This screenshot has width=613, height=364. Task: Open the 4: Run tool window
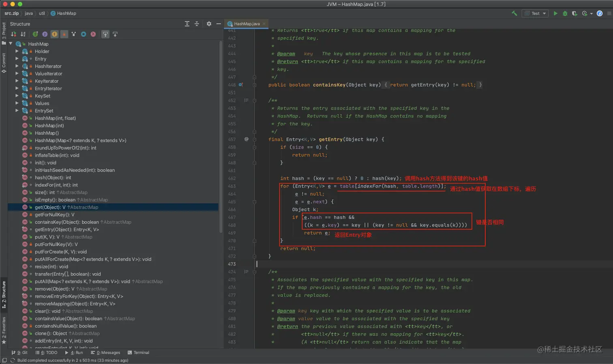click(74, 353)
